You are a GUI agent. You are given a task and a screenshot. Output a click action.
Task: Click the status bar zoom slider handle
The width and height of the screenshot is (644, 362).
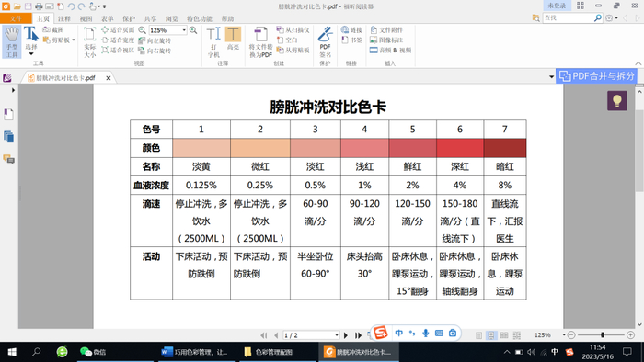tap(603, 335)
